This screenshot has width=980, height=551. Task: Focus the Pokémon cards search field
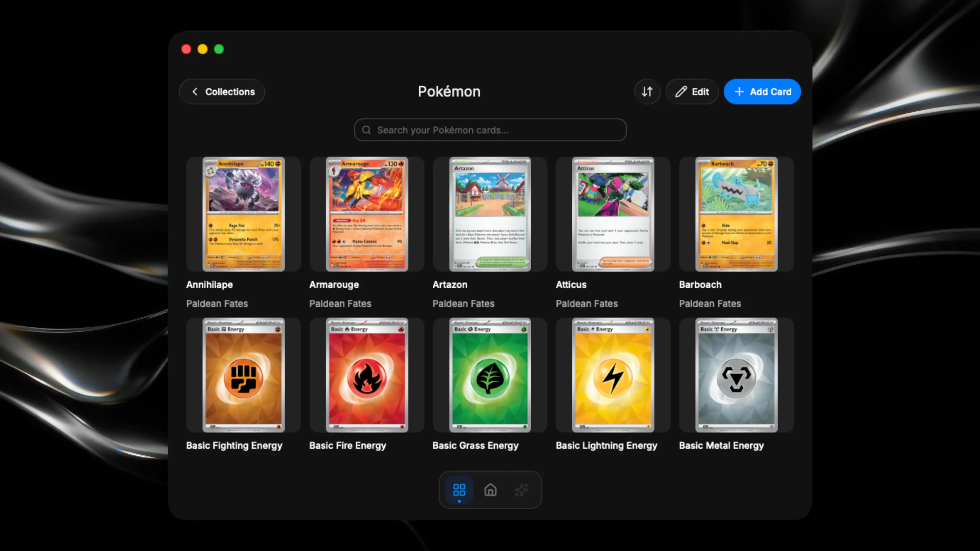(x=490, y=130)
